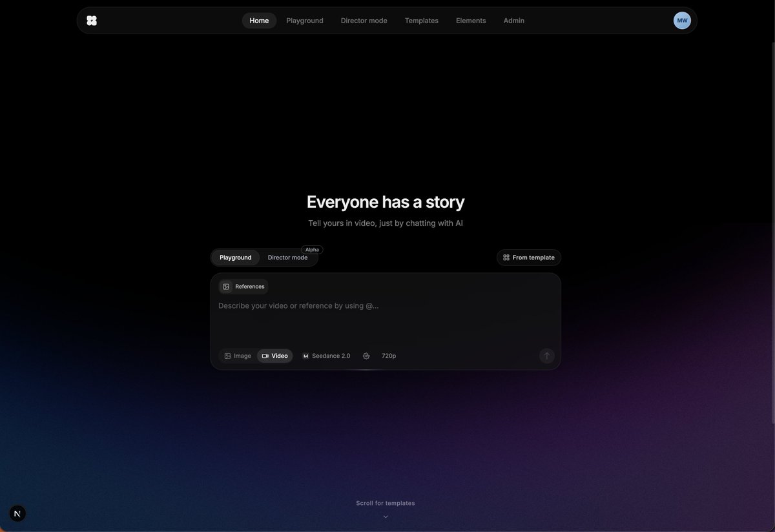This screenshot has width=775, height=532.
Task: Open the Seedance 2.0 model selector
Action: click(x=327, y=356)
